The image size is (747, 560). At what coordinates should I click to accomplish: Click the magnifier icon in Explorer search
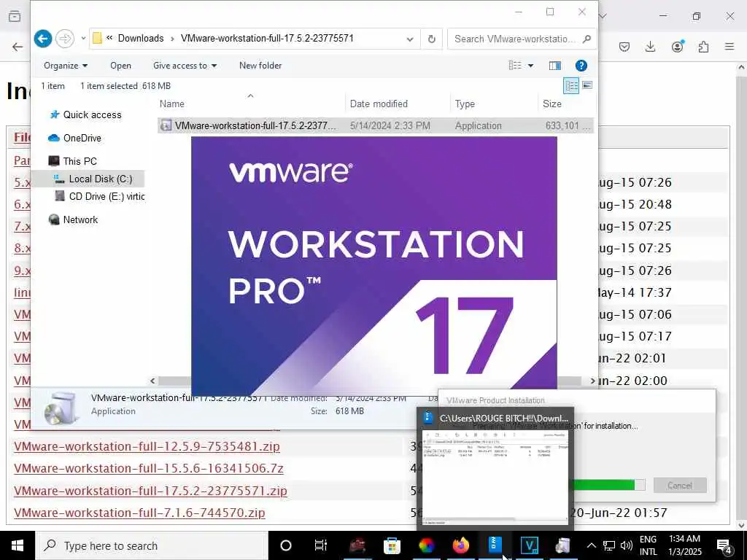click(587, 39)
